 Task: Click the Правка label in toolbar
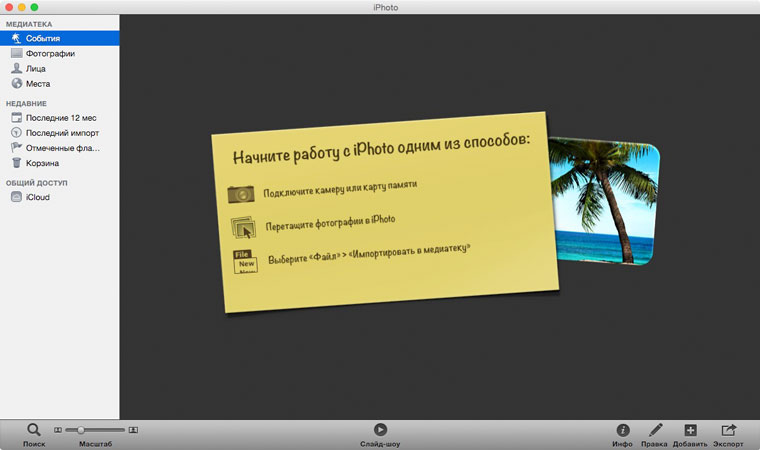pyautogui.click(x=654, y=444)
